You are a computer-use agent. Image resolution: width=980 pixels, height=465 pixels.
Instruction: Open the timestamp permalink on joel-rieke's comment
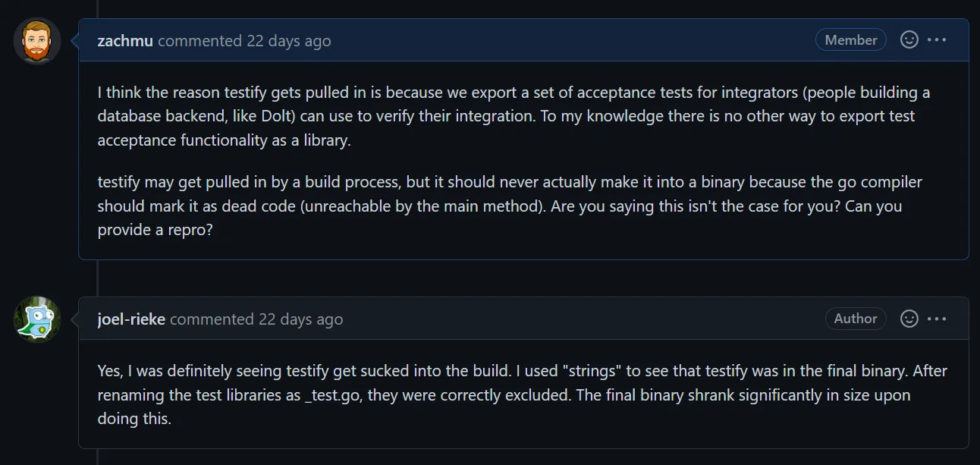[x=300, y=319]
